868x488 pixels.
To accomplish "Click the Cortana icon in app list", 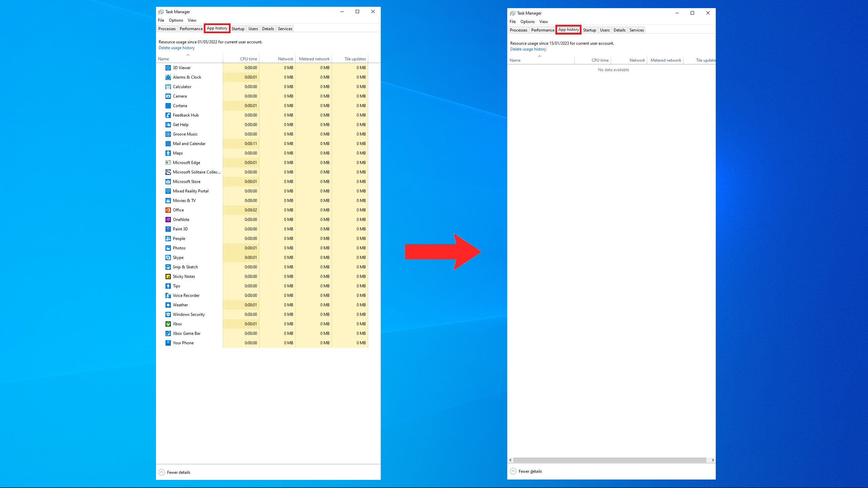I will click(168, 106).
